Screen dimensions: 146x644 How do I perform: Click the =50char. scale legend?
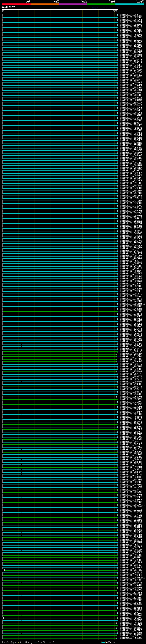click(x=109, y=642)
